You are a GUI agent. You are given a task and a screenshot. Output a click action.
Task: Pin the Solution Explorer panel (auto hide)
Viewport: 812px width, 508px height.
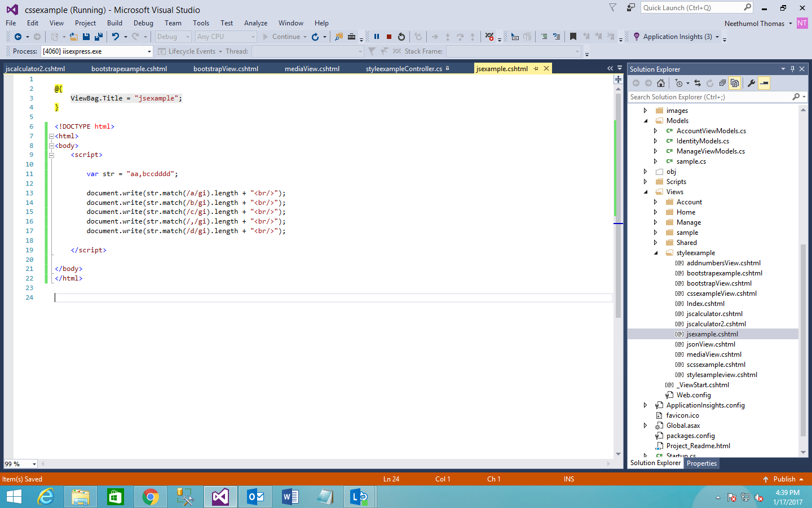click(x=792, y=69)
